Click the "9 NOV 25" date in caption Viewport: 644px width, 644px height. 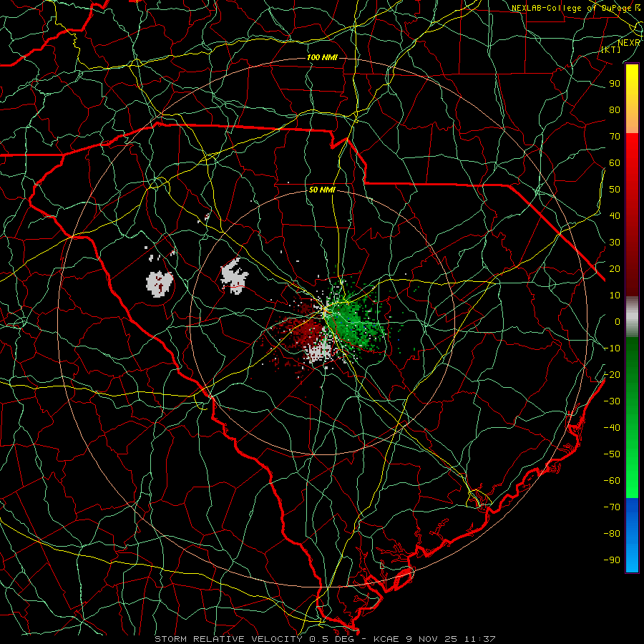pyautogui.click(x=431, y=639)
